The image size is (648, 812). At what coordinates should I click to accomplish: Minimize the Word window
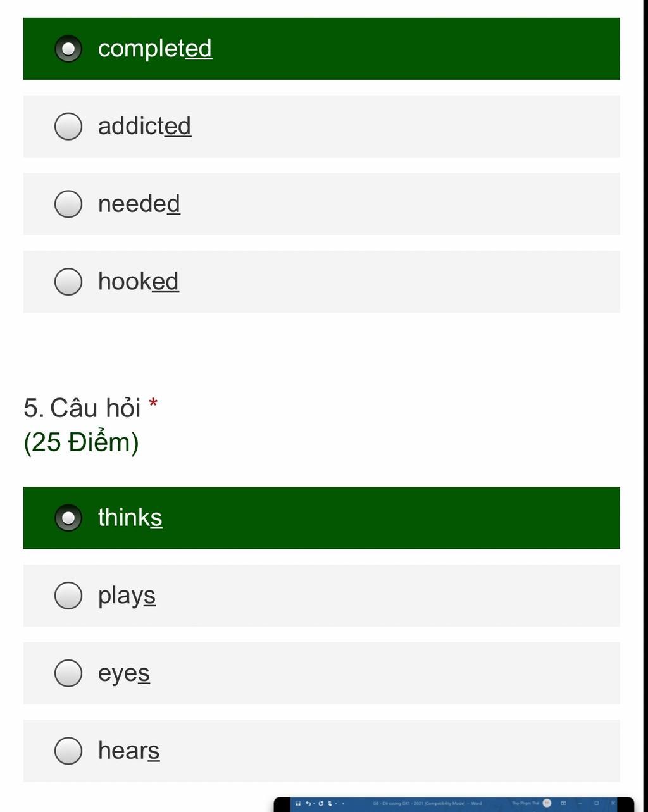coord(580,803)
